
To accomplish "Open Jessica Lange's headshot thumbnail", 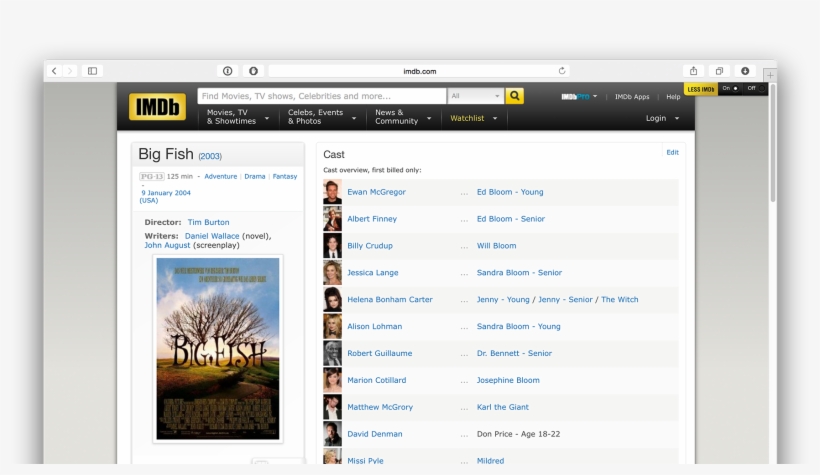I will [332, 273].
